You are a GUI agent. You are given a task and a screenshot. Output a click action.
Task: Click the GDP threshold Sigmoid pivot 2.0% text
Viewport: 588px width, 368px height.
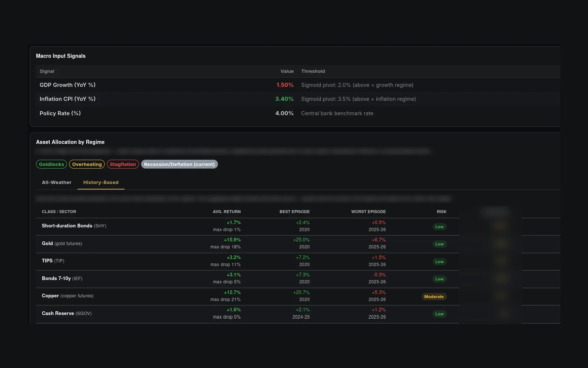(x=357, y=85)
